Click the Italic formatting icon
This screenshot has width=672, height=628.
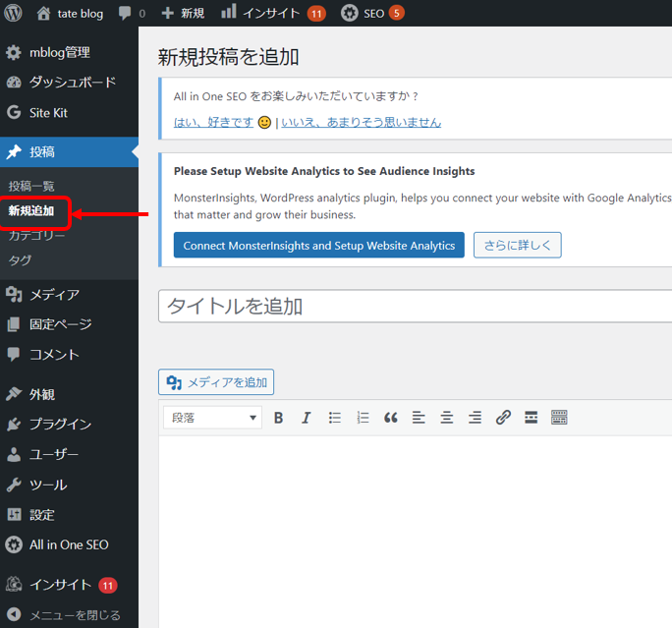click(306, 418)
